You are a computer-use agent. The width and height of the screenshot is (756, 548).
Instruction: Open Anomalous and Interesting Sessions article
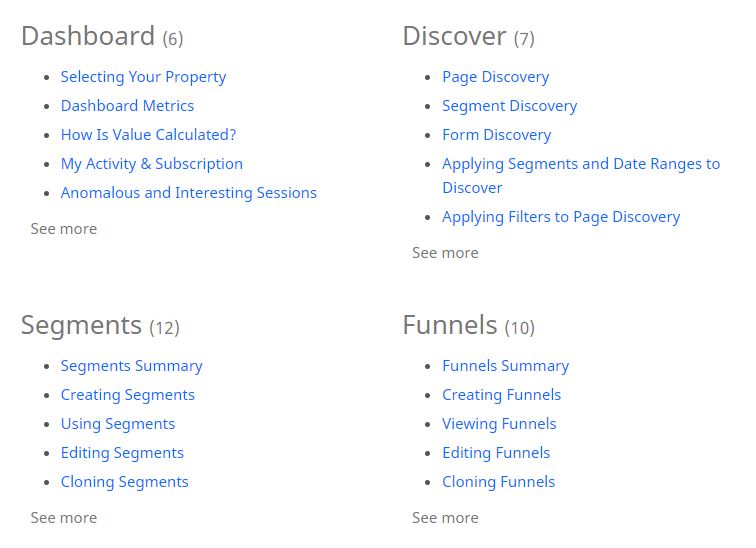tap(188, 193)
